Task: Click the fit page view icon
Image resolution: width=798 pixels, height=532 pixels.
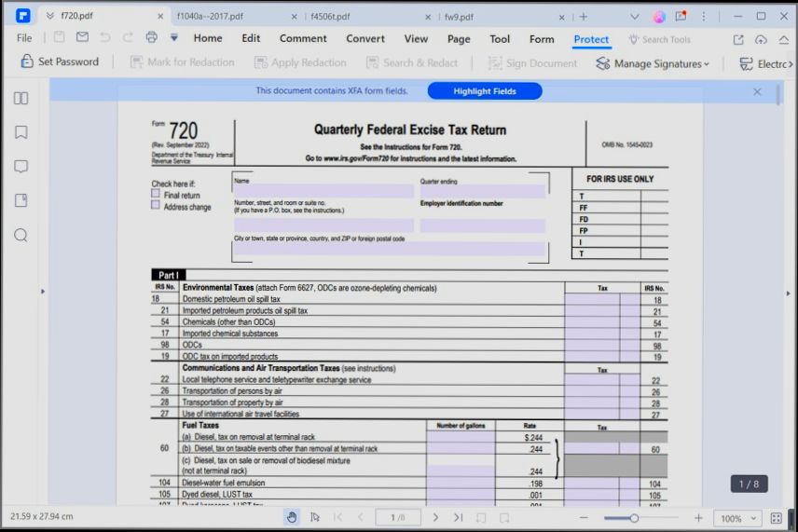Action: pyautogui.click(x=777, y=518)
